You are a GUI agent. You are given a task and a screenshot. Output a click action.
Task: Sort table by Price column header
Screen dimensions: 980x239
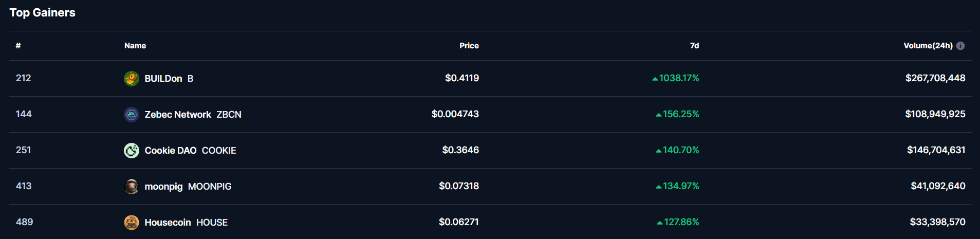(x=469, y=46)
